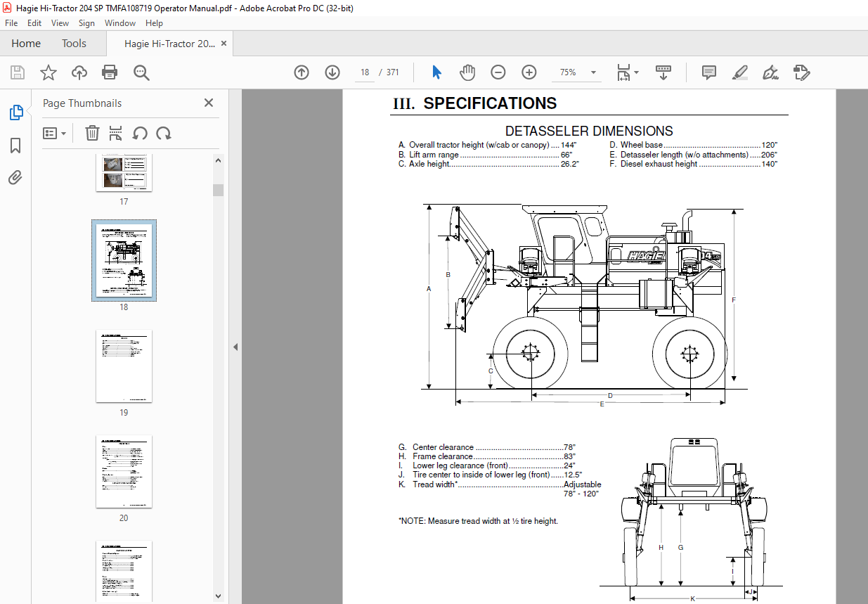The width and height of the screenshot is (868, 604).
Task: Click the read mode keyboard icon
Action: point(663,72)
